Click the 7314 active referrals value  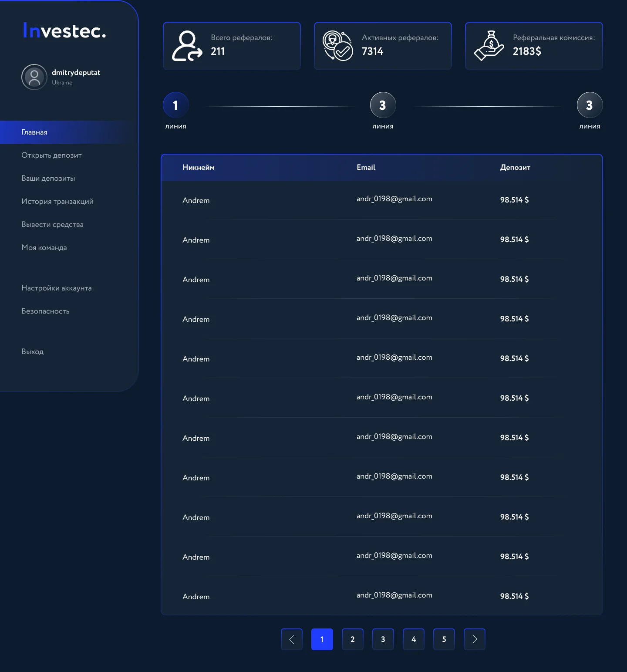[373, 51]
